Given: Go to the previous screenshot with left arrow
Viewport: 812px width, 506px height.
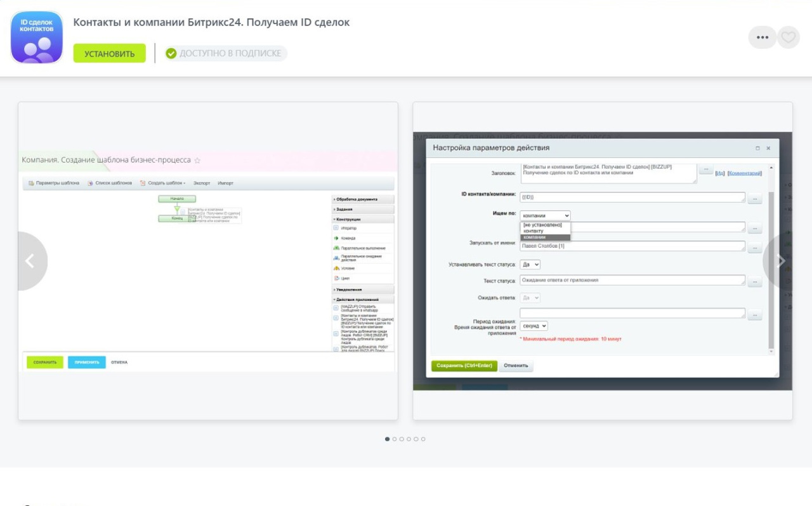Looking at the screenshot, I should click(30, 261).
